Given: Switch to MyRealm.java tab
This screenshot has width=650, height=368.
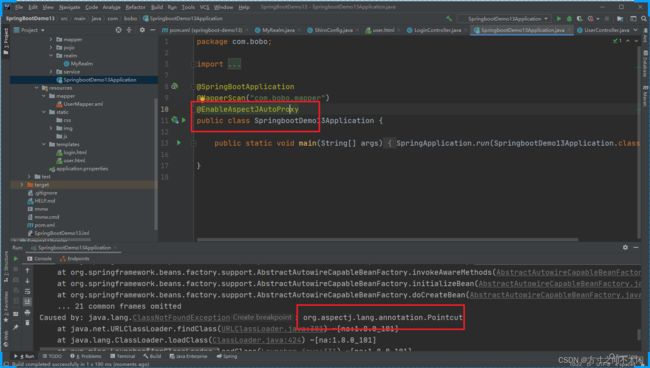Looking at the screenshot, I should (x=274, y=30).
